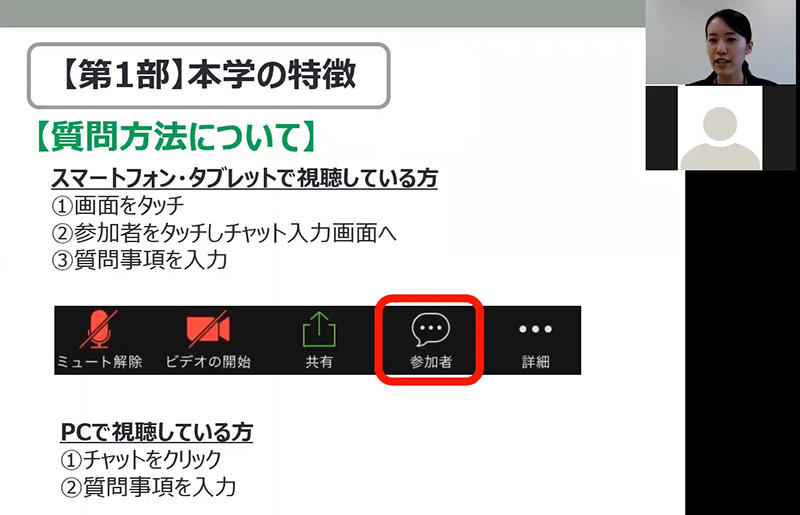The width and height of the screenshot is (800, 515).
Task: Select the 共有 label under the share icon
Action: tap(319, 362)
